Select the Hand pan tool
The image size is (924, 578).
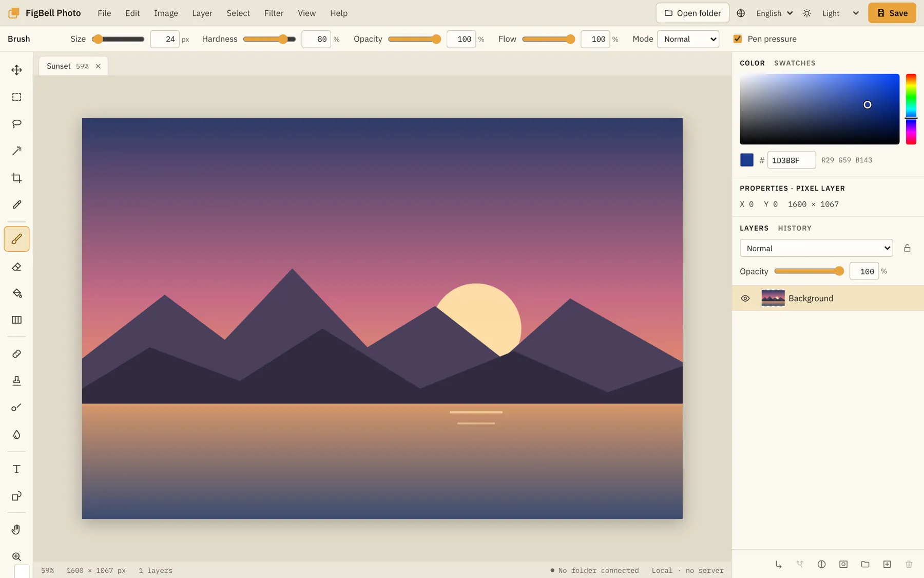16,530
